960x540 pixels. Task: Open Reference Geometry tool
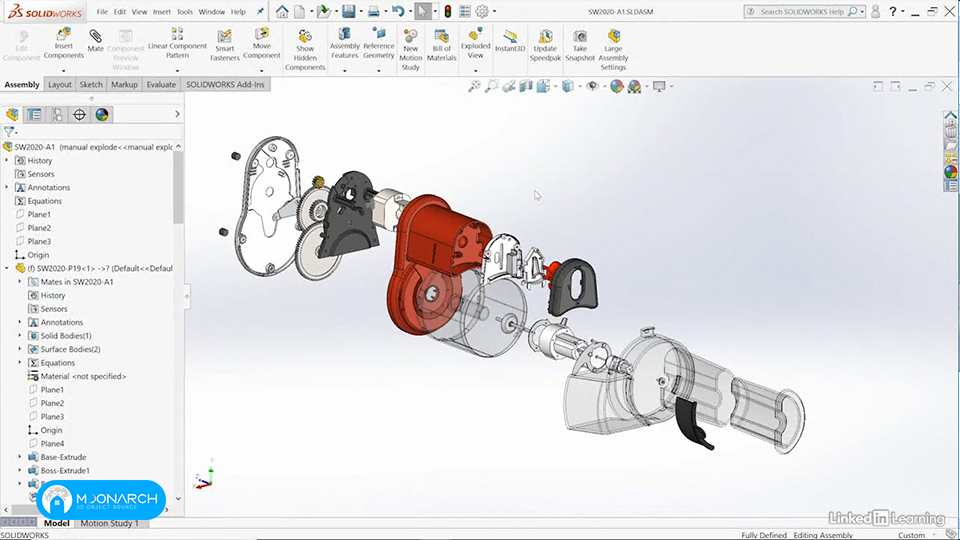(378, 43)
